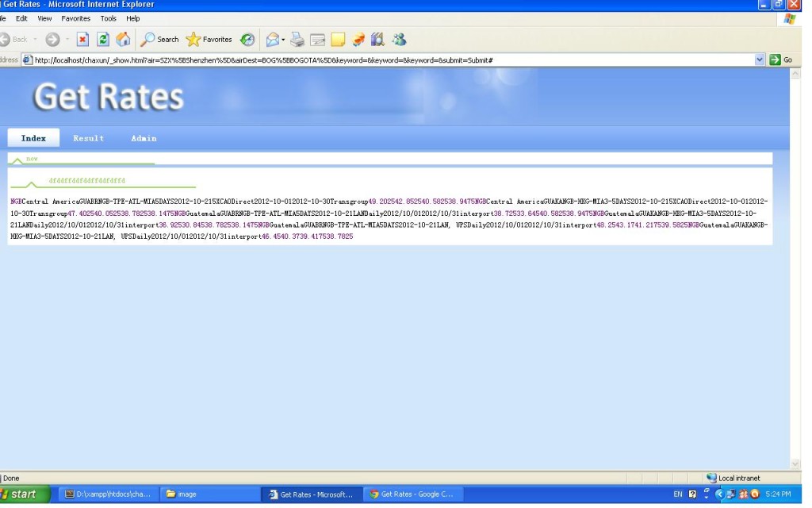The width and height of the screenshot is (812, 508).
Task: Click the Back navigation button
Action: tap(14, 40)
